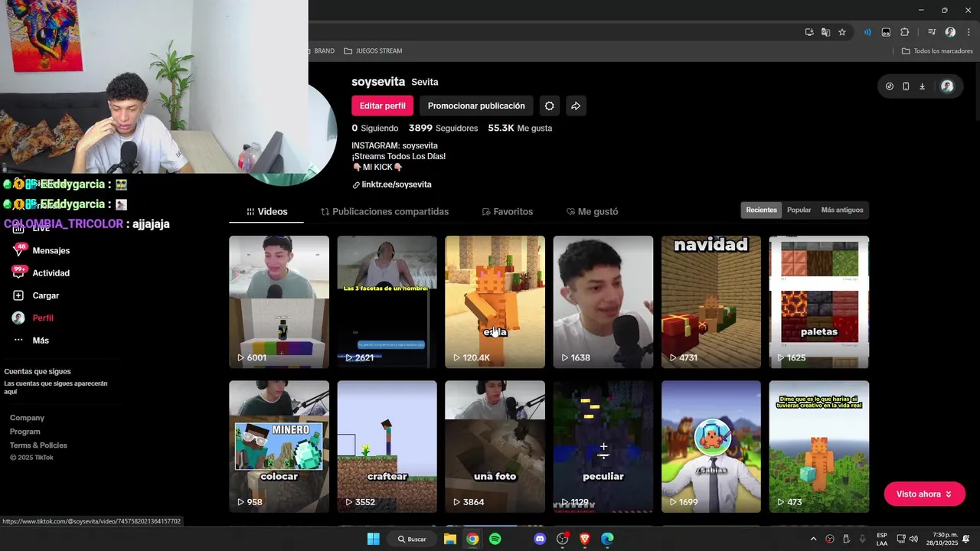Click the download desktop app icon
The width and height of the screenshot is (980, 551).
click(x=922, y=86)
